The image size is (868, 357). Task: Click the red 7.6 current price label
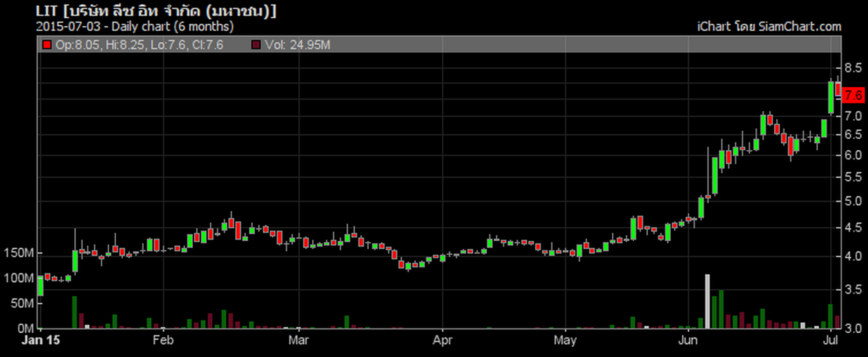[853, 95]
